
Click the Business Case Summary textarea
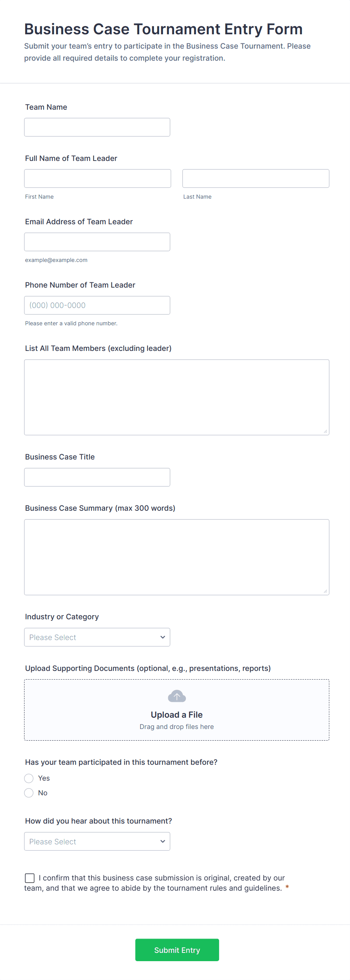coord(177,557)
